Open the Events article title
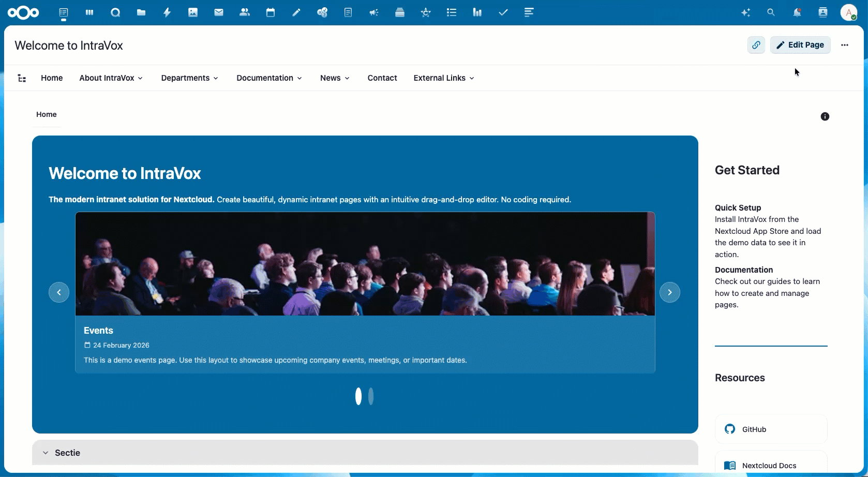The height and width of the screenshot is (477, 868). click(x=98, y=331)
